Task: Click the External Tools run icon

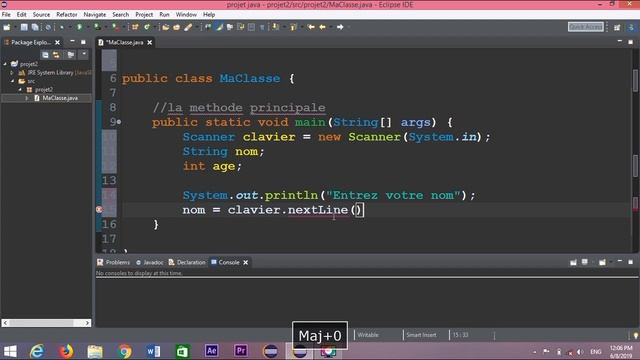Action: [x=116, y=27]
